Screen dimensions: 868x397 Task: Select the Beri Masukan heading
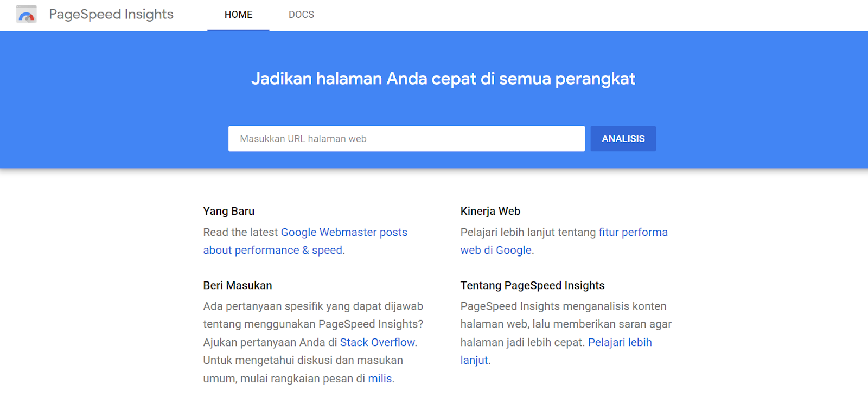pyautogui.click(x=238, y=285)
